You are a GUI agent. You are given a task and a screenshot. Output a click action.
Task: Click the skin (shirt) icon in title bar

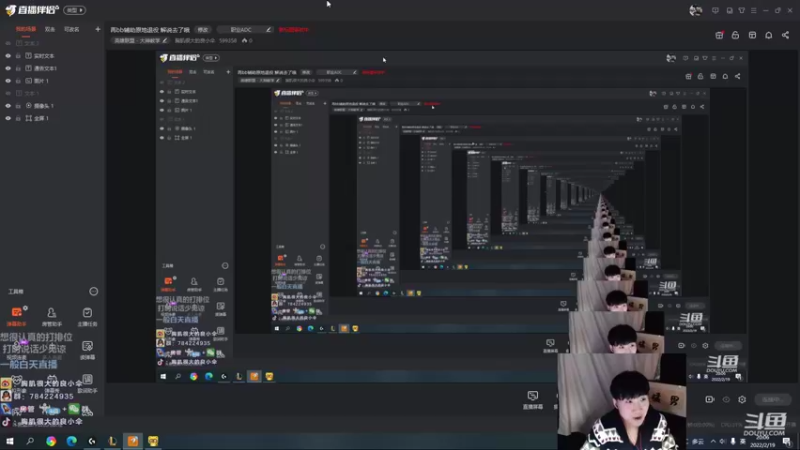[741, 10]
